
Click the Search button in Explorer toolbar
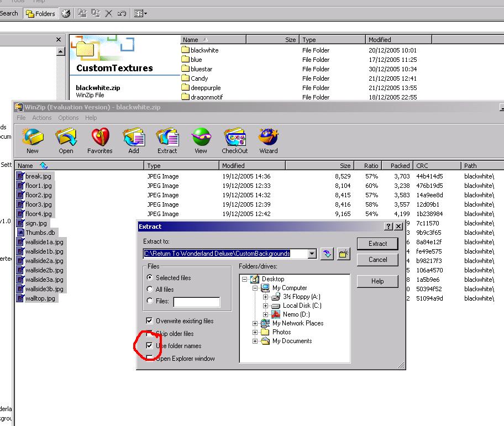click(9, 13)
